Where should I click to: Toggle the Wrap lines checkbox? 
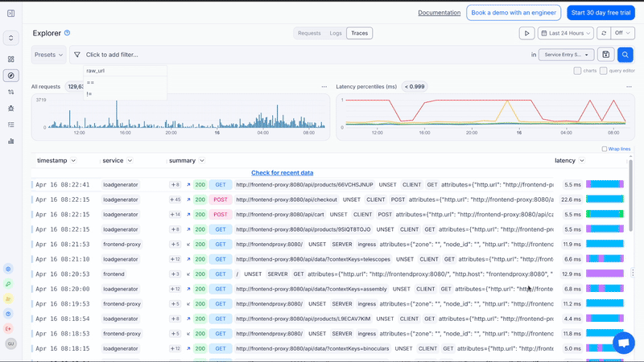click(605, 149)
